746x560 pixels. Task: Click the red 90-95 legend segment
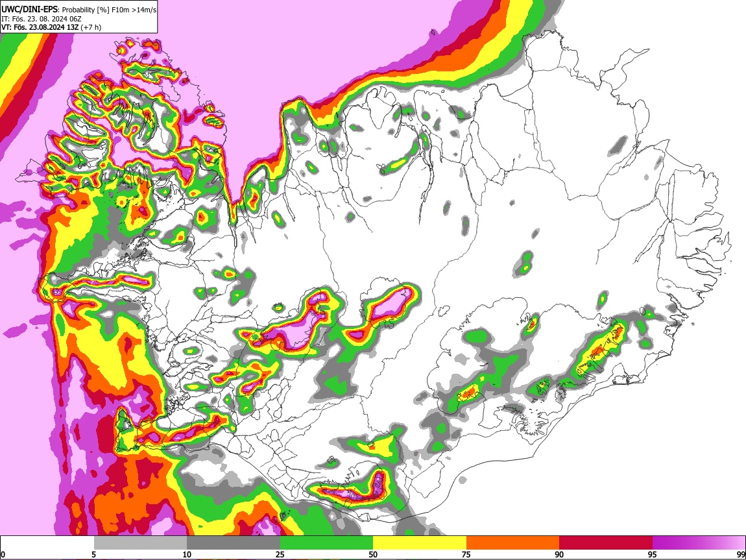(606, 542)
